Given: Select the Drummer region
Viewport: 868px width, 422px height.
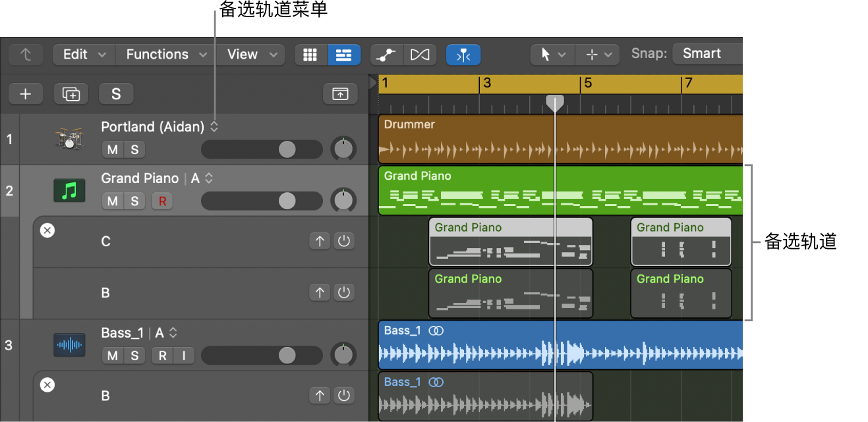Looking at the screenshot, I should [560, 139].
